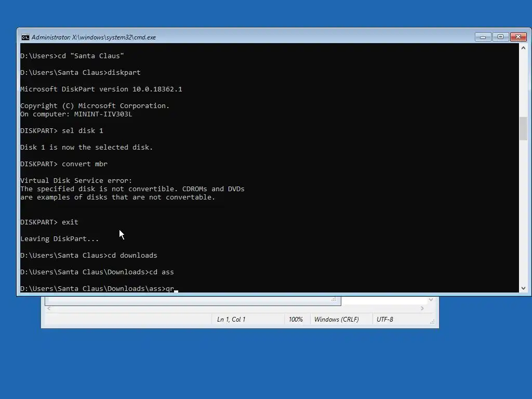Click the cmd scrollbar down arrow
Screen dimensions: 532x399
(x=523, y=288)
